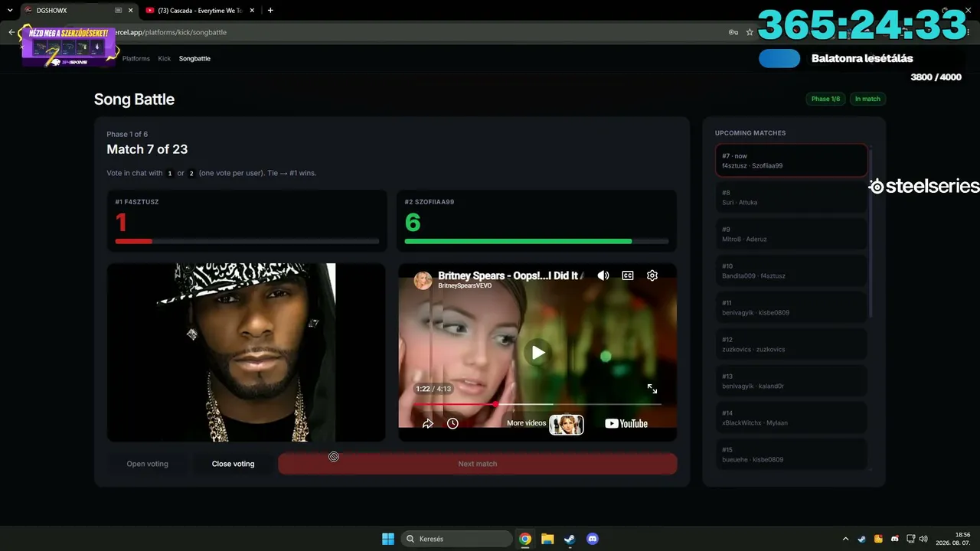The image size is (980, 551).
Task: Click the Open voting button
Action: pyautogui.click(x=147, y=464)
